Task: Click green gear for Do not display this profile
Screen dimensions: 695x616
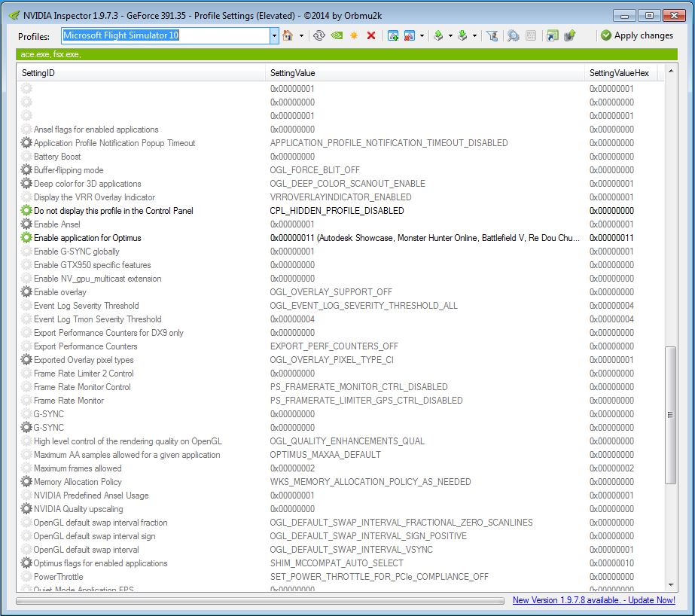Action: tap(26, 211)
